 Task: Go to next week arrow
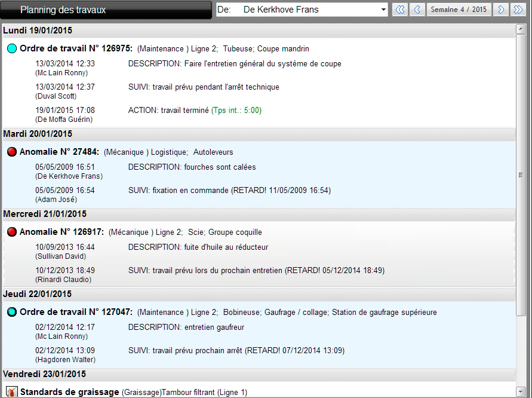coord(501,10)
